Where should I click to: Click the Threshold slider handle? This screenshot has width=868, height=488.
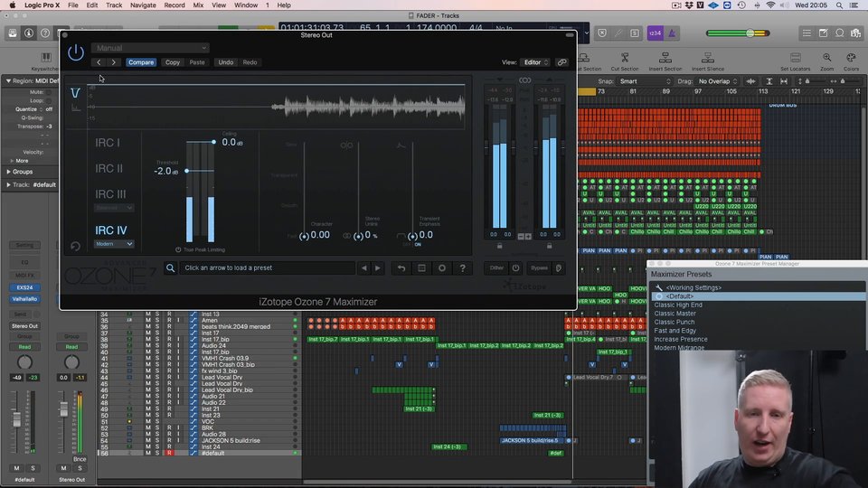tap(187, 171)
